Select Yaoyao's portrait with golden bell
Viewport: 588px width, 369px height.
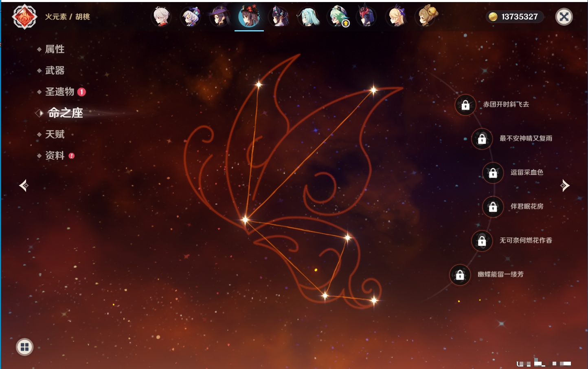(426, 17)
